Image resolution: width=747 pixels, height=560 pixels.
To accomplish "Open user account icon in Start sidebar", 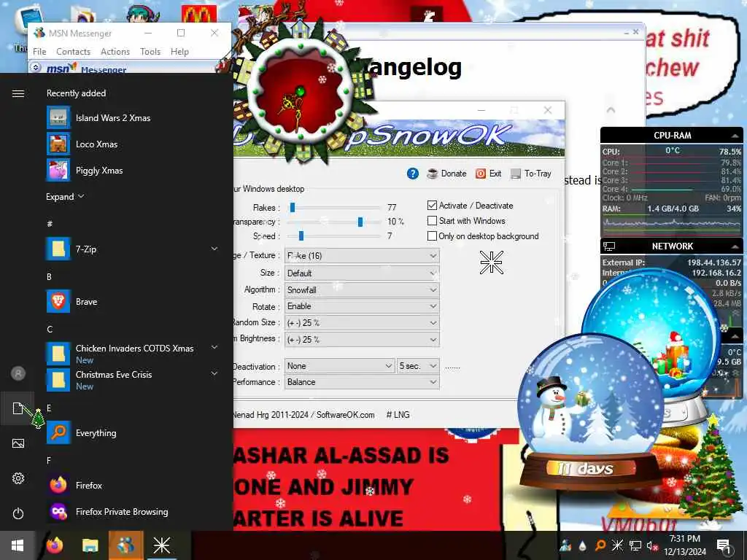I will (18, 373).
